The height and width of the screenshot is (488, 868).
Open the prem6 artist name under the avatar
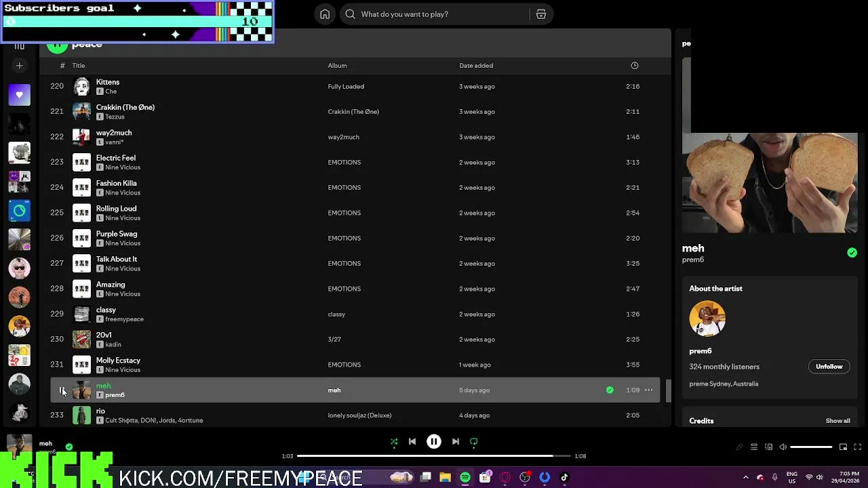click(701, 351)
